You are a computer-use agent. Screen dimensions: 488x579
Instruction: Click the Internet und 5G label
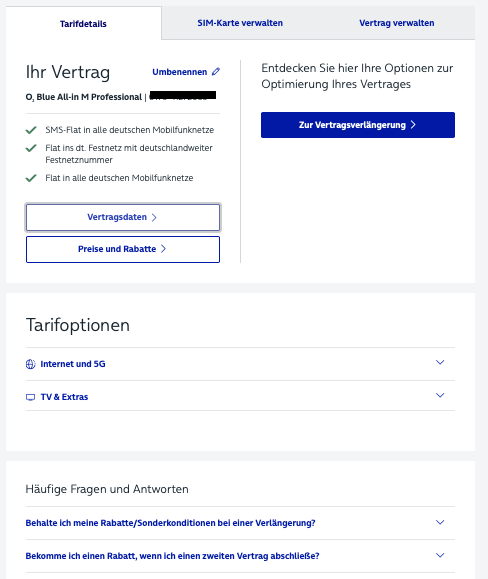click(x=73, y=364)
